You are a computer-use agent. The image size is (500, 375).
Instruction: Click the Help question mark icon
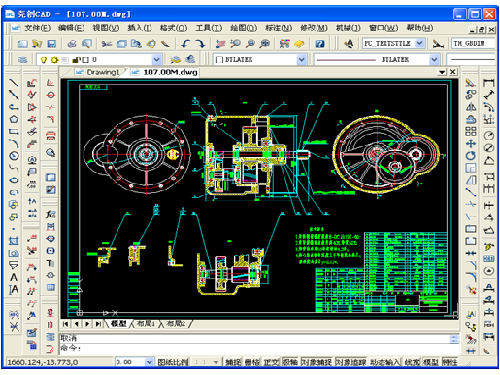(x=320, y=44)
